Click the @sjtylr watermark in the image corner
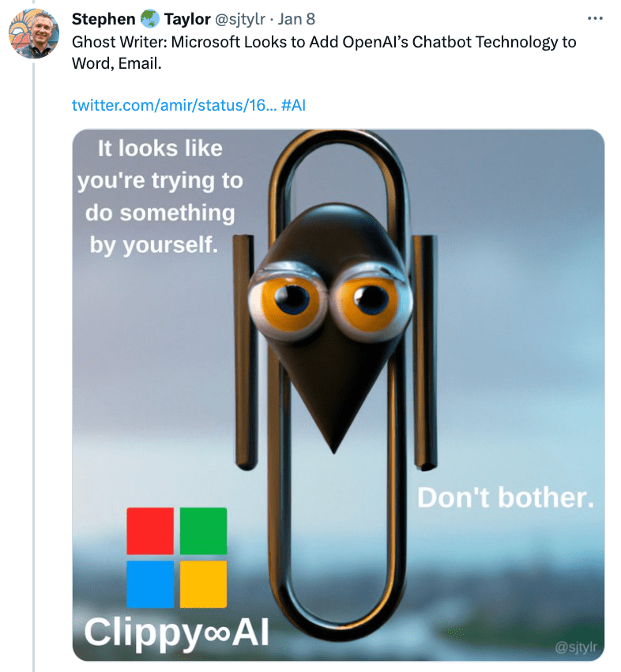The height and width of the screenshot is (672, 621). pos(574,647)
